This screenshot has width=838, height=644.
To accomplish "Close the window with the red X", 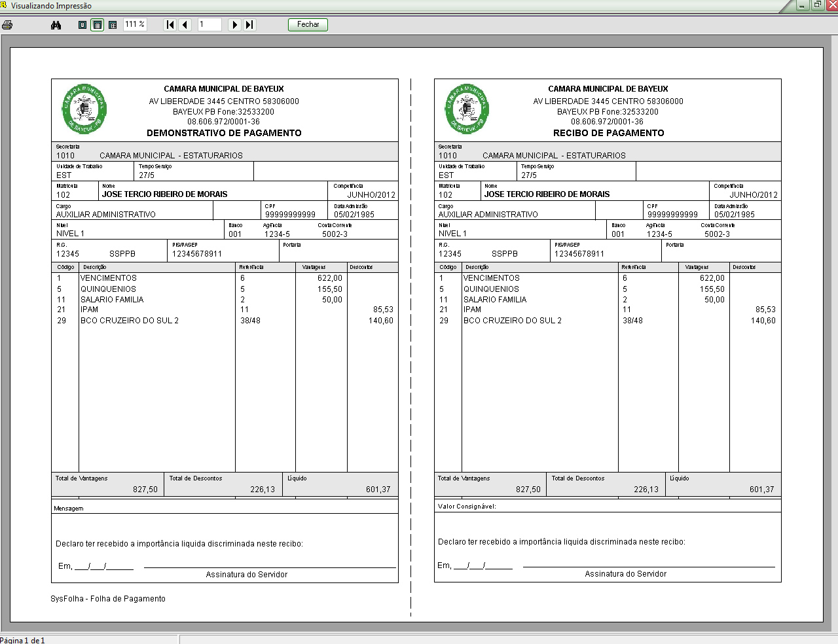I will (831, 5).
